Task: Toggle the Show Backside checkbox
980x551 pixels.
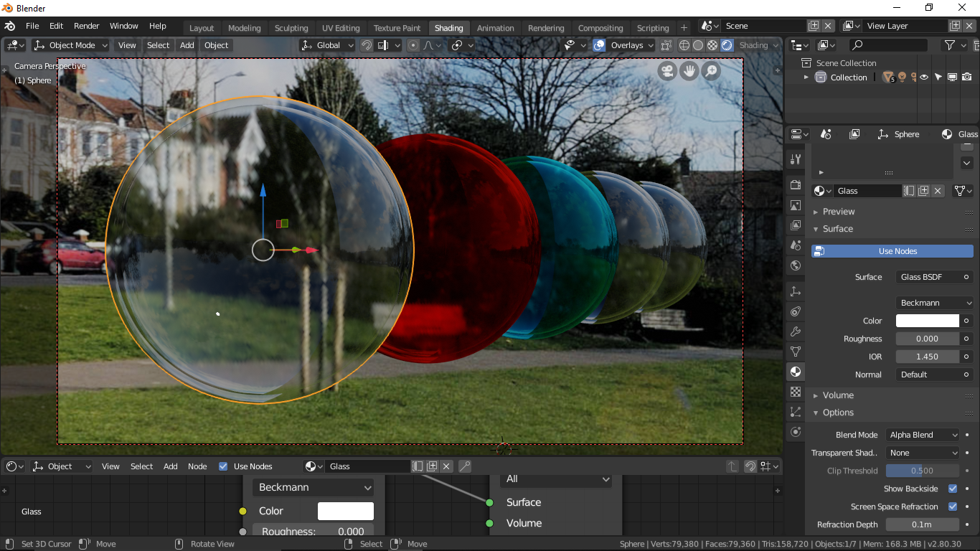Action: 953,489
